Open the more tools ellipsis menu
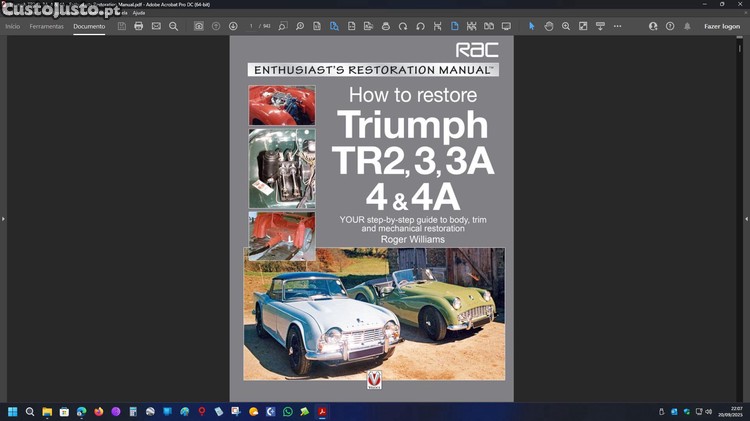Screen dimensions: 750x421 click(x=617, y=26)
